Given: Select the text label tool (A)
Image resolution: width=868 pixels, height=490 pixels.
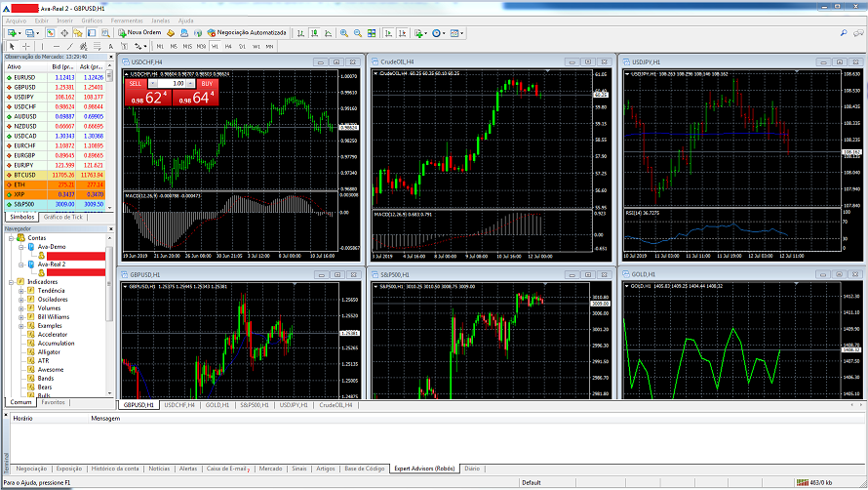Looking at the screenshot, I should pos(111,47).
